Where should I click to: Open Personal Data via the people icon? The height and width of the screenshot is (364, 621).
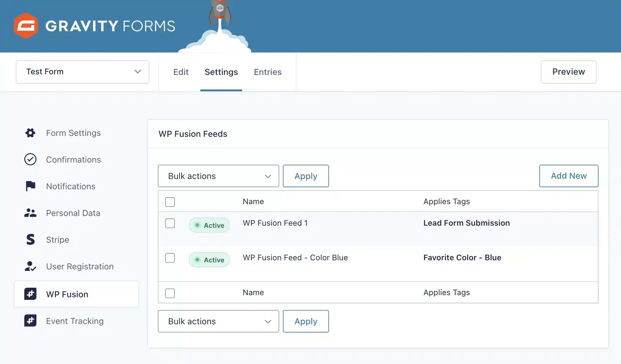pyautogui.click(x=30, y=213)
